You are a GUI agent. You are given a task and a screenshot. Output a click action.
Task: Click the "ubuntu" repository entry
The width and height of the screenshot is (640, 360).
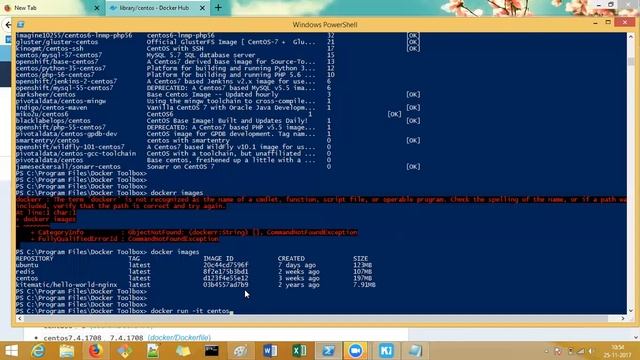pyautogui.click(x=27, y=265)
